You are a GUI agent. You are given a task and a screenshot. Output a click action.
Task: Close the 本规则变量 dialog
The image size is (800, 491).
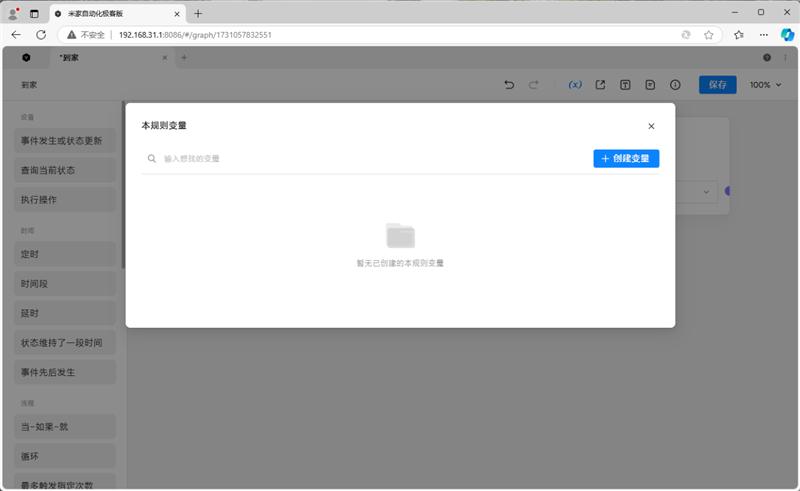point(651,126)
